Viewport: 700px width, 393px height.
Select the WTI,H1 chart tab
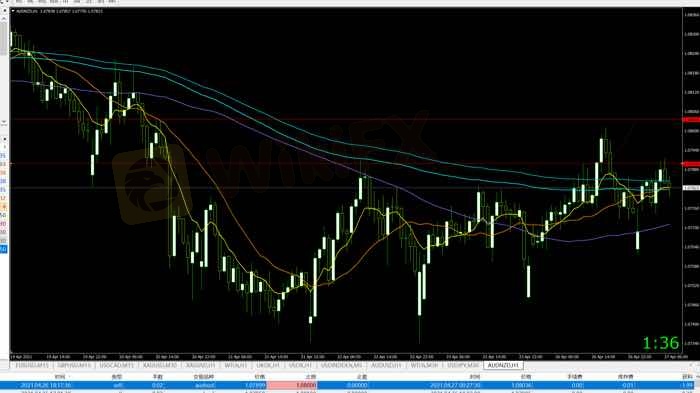(236, 365)
